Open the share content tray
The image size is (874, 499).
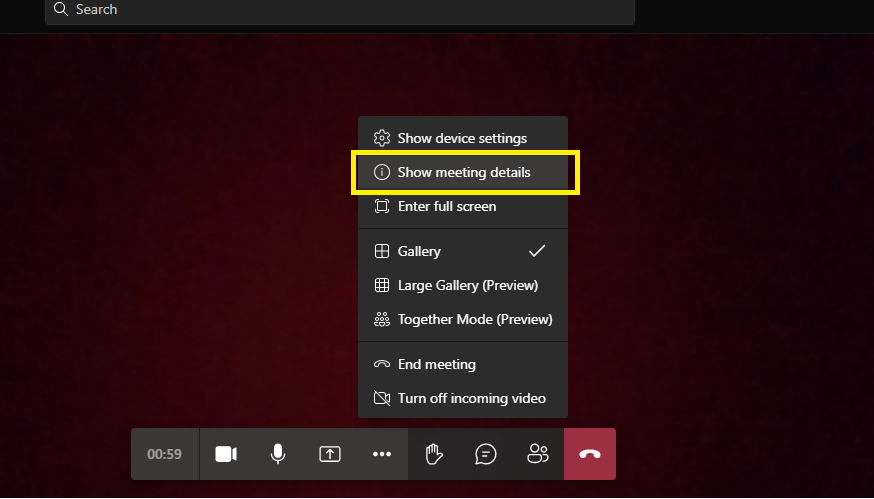pyautogui.click(x=329, y=454)
